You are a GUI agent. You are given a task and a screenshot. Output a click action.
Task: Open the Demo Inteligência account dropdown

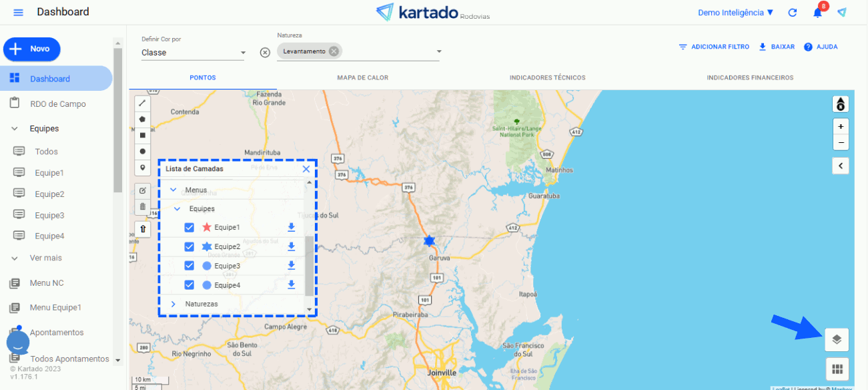(x=735, y=13)
